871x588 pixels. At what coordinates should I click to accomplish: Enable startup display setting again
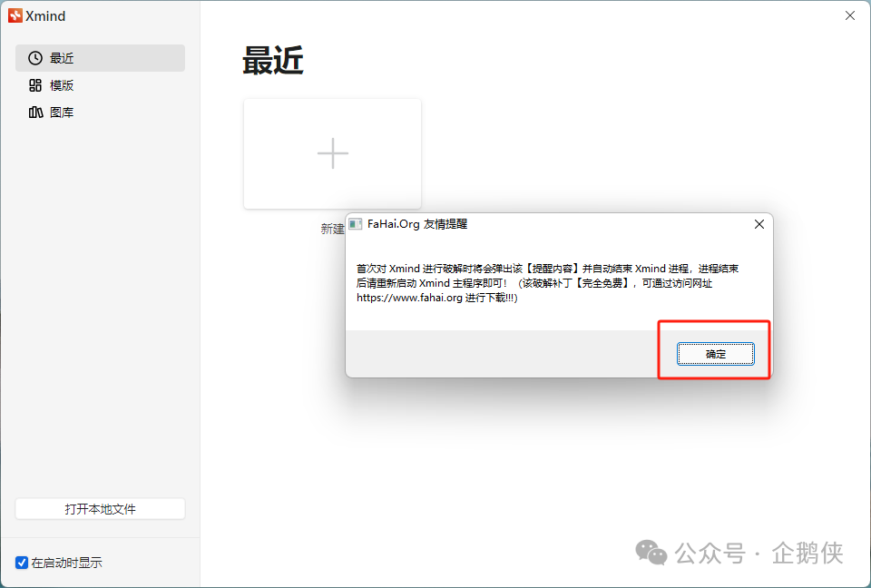tap(22, 563)
